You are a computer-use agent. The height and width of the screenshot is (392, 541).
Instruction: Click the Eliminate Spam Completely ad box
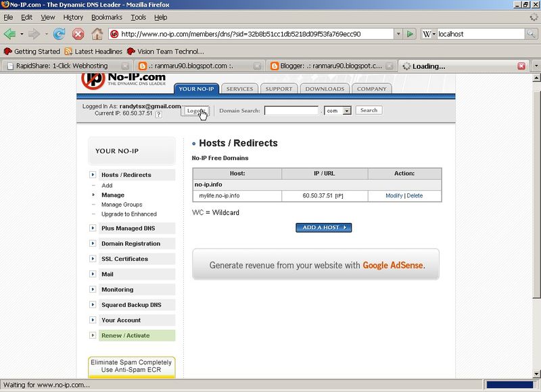tap(131, 368)
